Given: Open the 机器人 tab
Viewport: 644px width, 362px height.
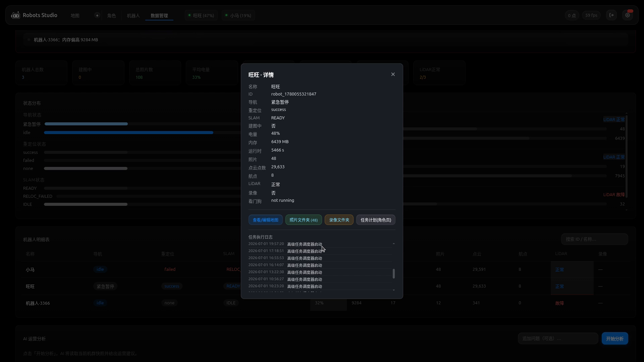Looking at the screenshot, I should [133, 16].
